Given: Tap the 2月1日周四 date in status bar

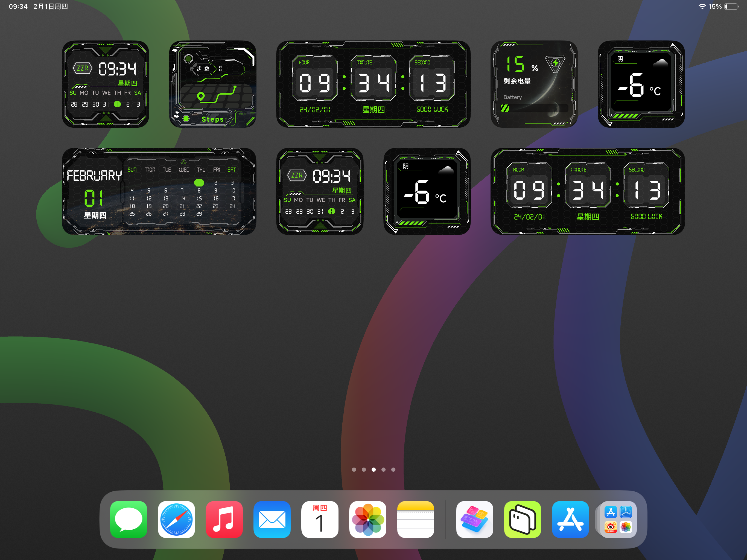Looking at the screenshot, I should click(51, 6).
